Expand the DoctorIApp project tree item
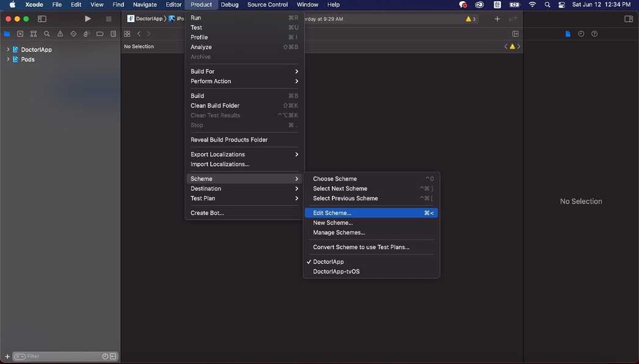The height and width of the screenshot is (364, 639). click(x=8, y=49)
